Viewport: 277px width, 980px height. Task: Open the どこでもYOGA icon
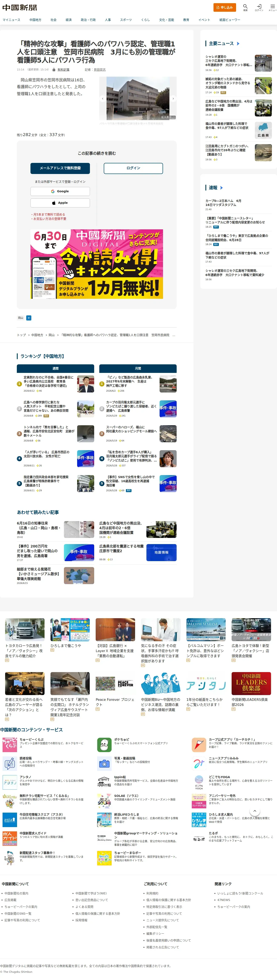199,782
